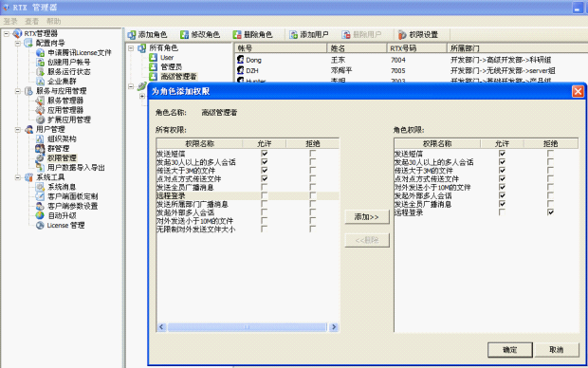Select the 远程登录 row in 所有权限
This screenshot has width=588, height=368.
click(x=248, y=195)
